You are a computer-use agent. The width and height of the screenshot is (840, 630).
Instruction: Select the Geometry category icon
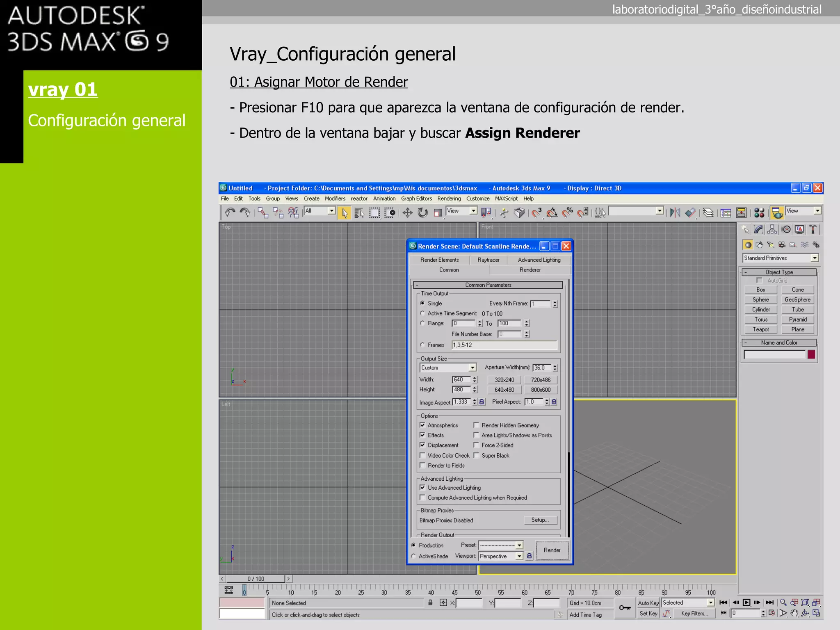click(x=748, y=245)
